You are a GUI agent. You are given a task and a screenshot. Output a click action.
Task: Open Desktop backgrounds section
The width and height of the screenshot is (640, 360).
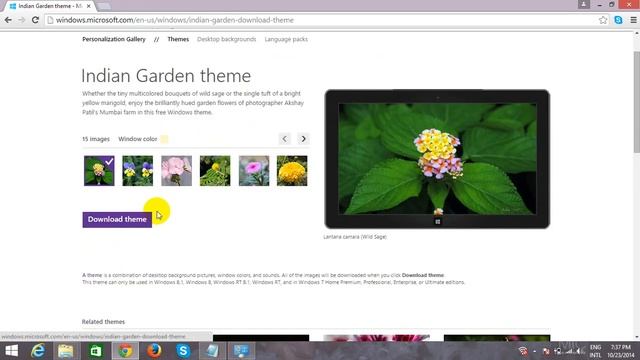(x=227, y=39)
